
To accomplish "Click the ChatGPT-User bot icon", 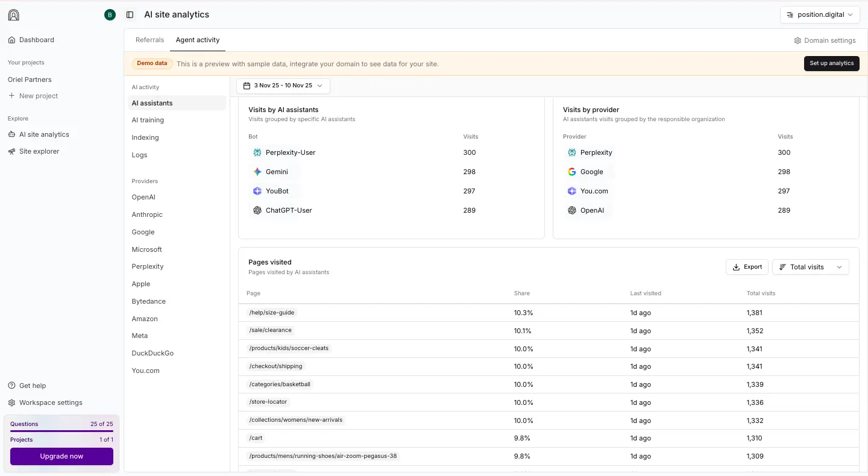I will click(257, 210).
